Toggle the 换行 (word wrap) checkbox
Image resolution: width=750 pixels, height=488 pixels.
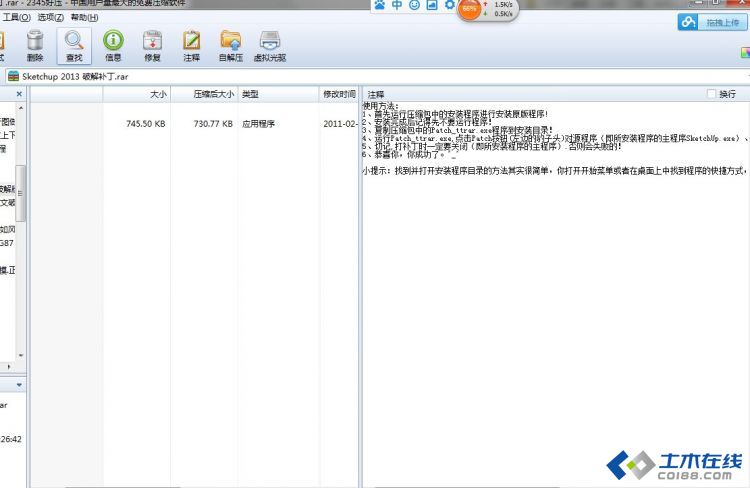click(711, 94)
